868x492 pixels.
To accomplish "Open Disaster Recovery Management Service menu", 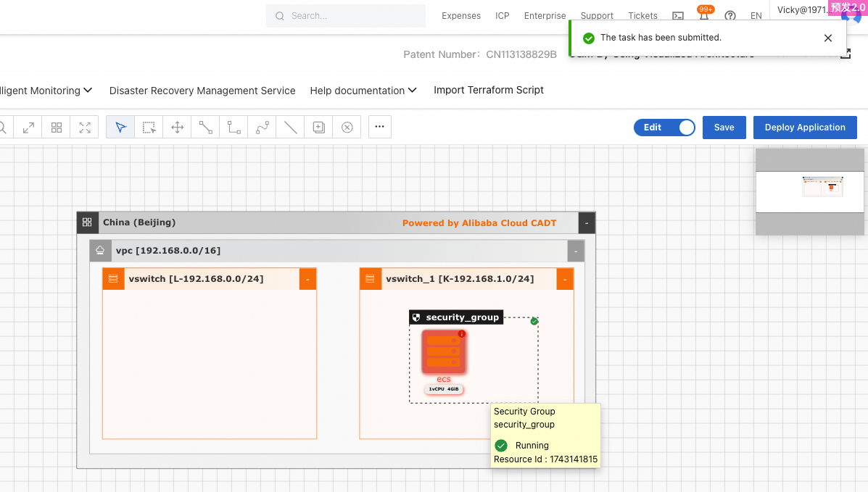I will point(202,91).
